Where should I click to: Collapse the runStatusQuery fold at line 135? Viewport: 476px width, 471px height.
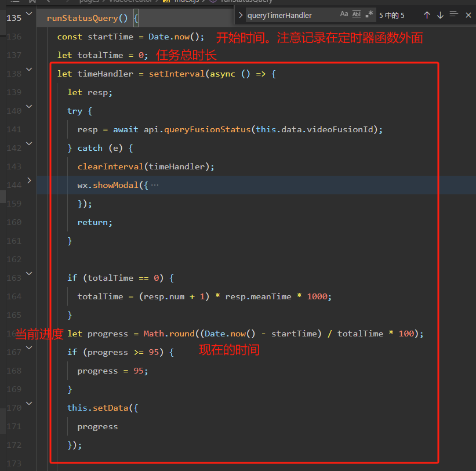(29, 14)
